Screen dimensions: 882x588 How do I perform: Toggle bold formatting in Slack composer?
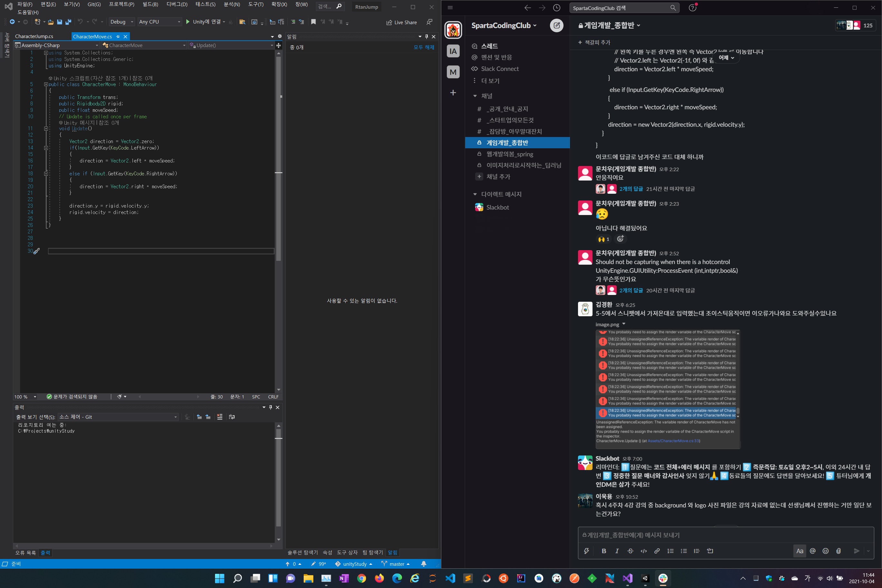[x=604, y=551]
